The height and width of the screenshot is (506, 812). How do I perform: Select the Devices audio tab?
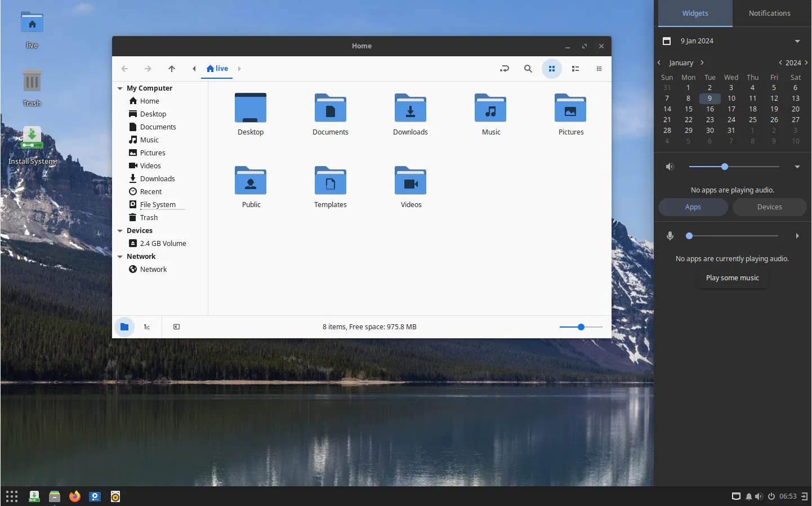coord(769,207)
